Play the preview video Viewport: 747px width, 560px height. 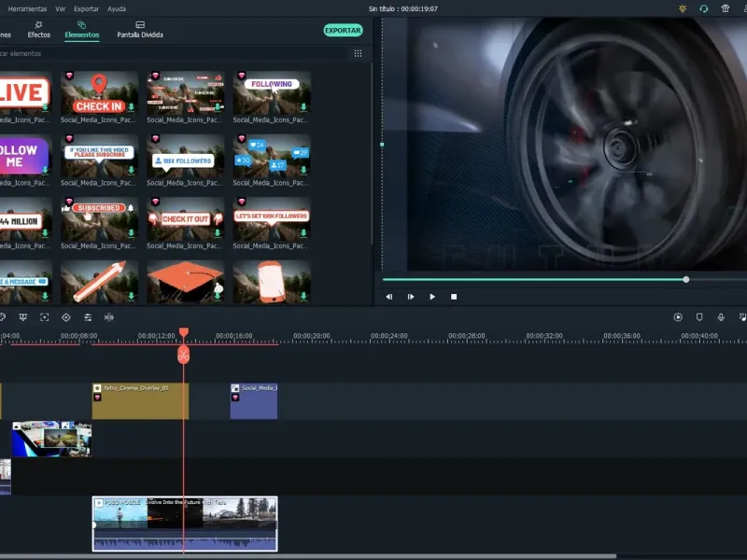432,297
